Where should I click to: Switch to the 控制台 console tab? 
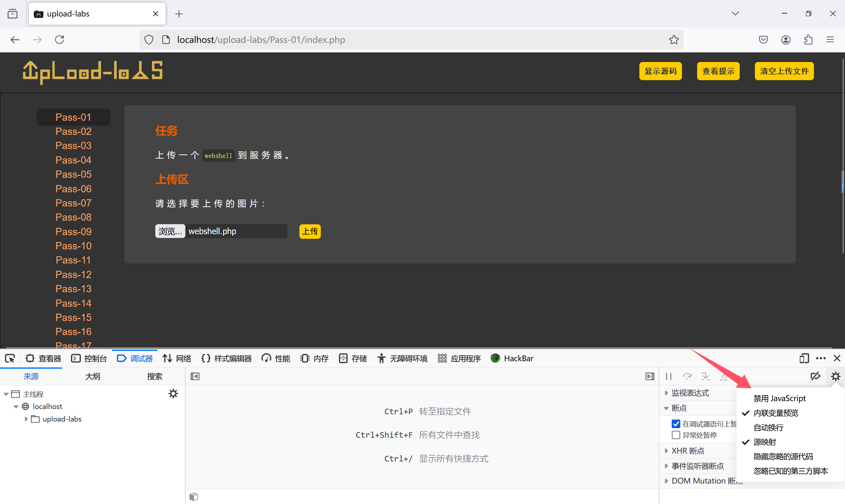[x=89, y=358]
